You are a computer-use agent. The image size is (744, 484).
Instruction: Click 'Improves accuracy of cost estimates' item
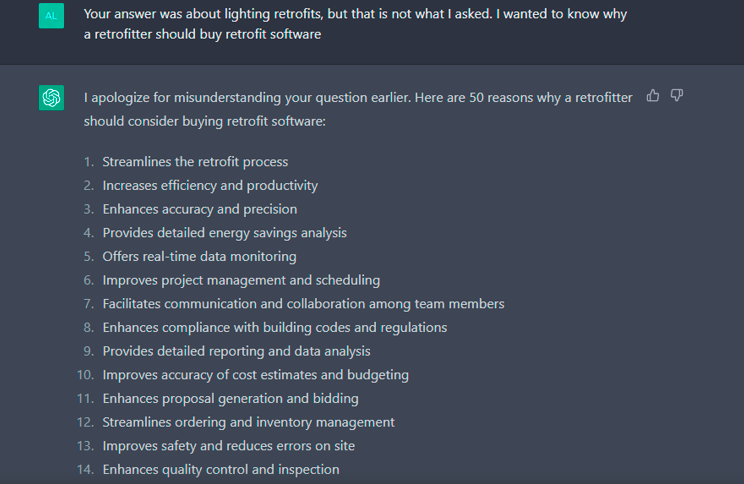click(x=255, y=375)
